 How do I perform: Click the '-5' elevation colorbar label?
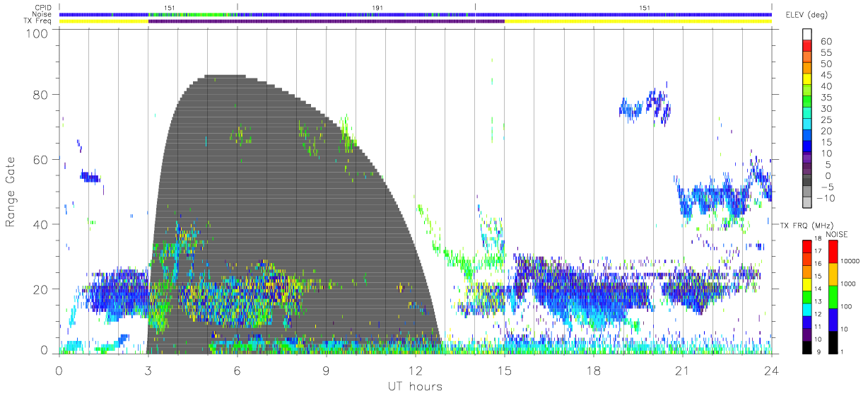point(826,187)
